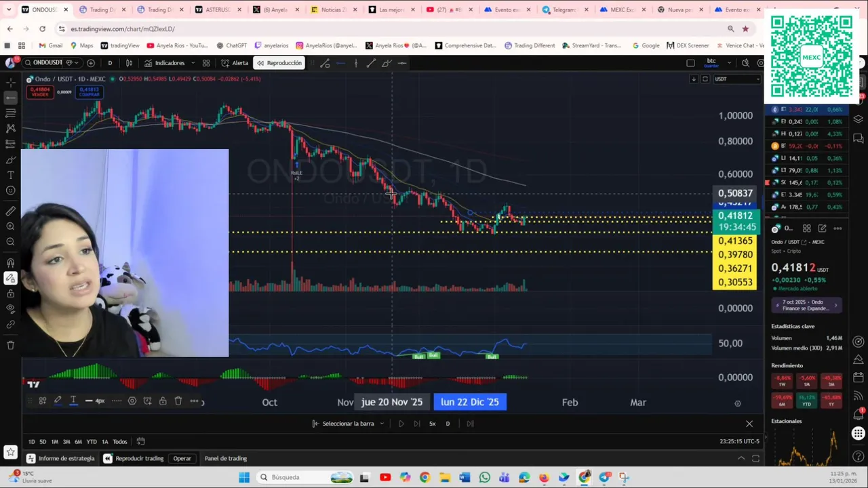Step forward one bar in replay
This screenshot has width=868, height=488.
click(x=417, y=424)
